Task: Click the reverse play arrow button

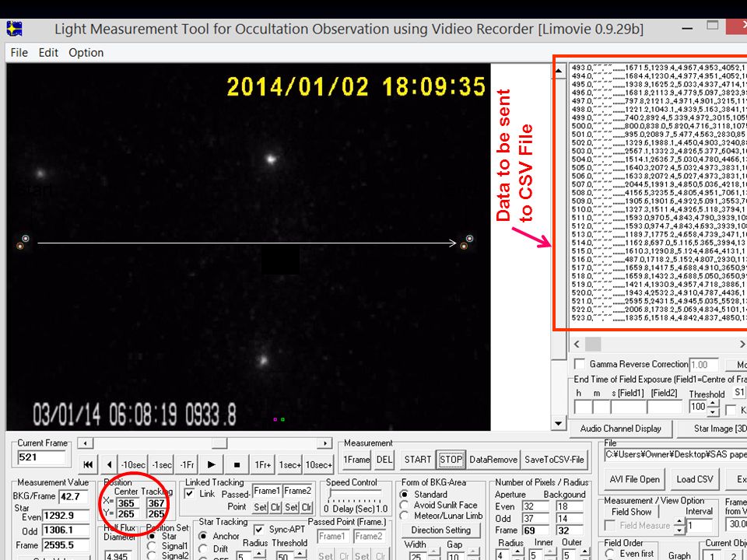Action: pos(110,464)
